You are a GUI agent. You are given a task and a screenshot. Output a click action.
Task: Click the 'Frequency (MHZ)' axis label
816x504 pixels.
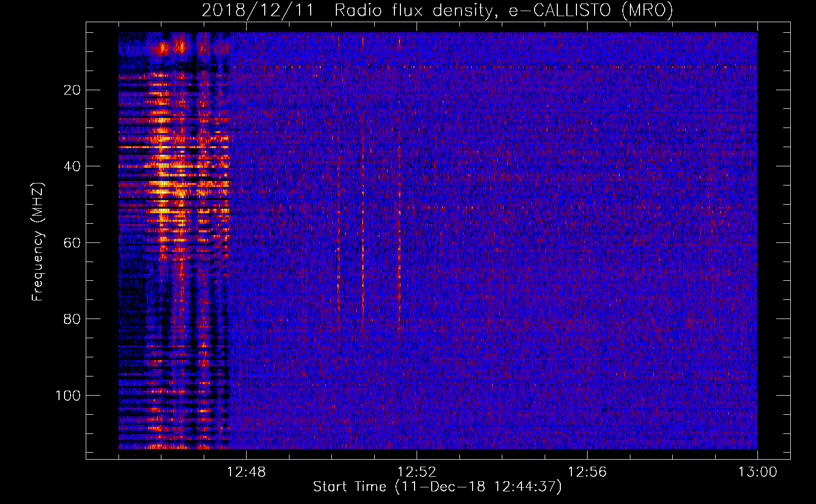38,242
